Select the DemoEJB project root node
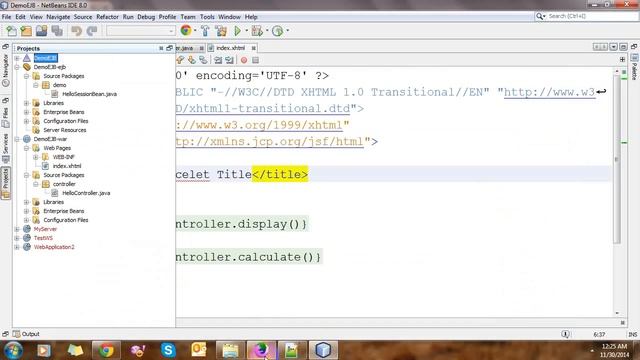This screenshot has height=360, width=640. [45, 58]
